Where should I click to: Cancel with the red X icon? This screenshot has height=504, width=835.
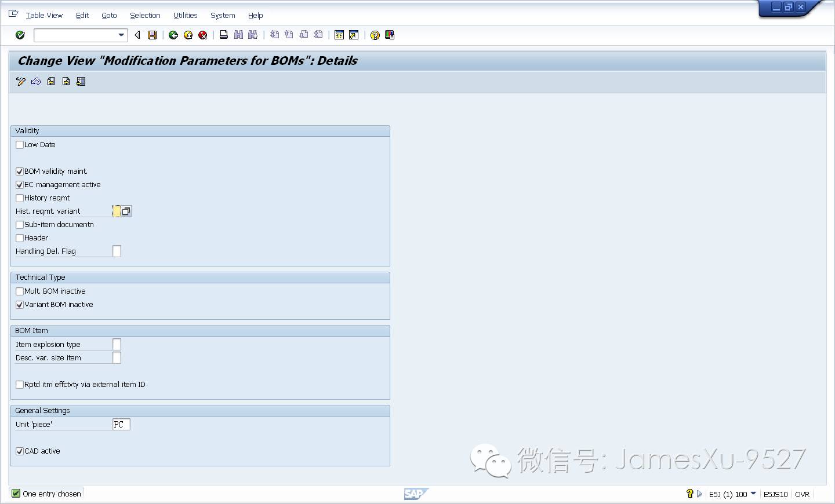tap(202, 35)
